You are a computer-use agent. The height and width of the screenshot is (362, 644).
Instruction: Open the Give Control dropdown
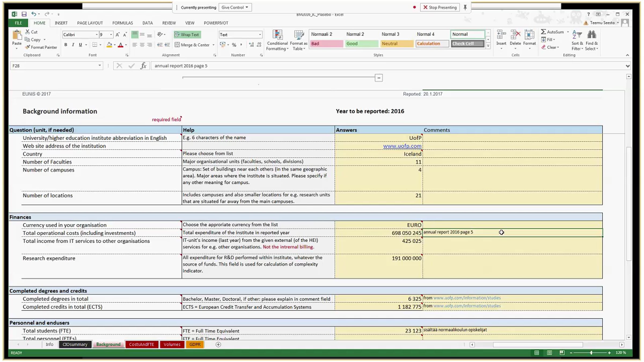click(235, 8)
